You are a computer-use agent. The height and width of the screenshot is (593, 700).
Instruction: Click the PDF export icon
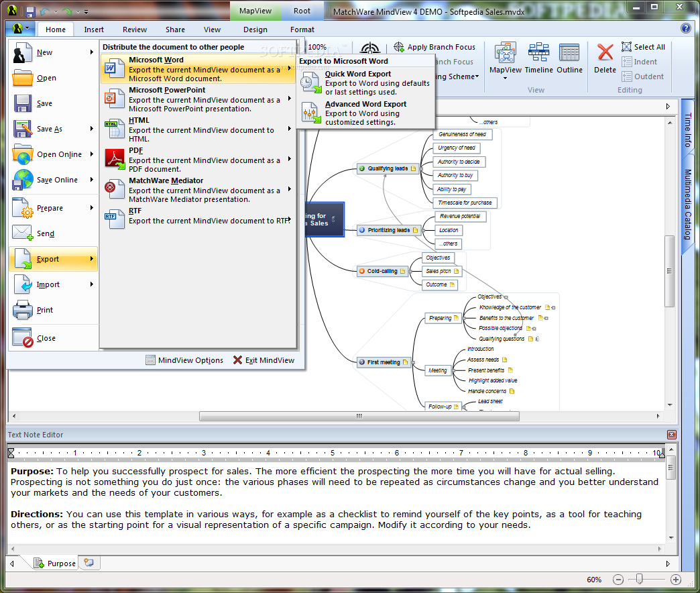(114, 160)
